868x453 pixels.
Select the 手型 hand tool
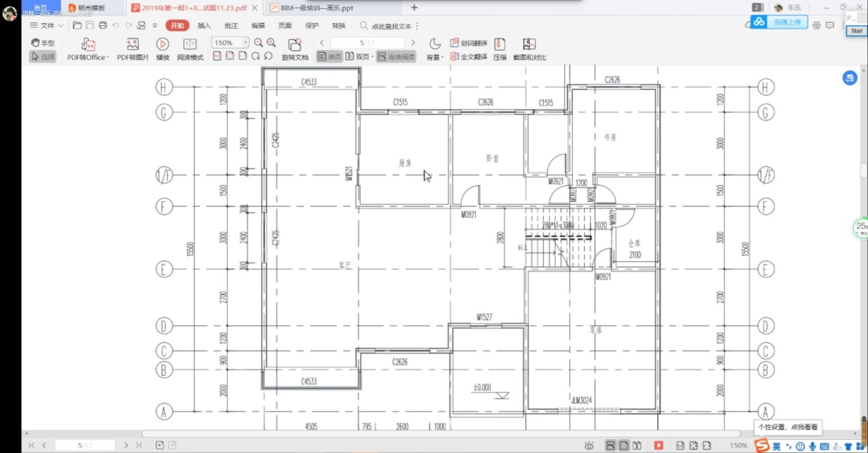tap(43, 42)
